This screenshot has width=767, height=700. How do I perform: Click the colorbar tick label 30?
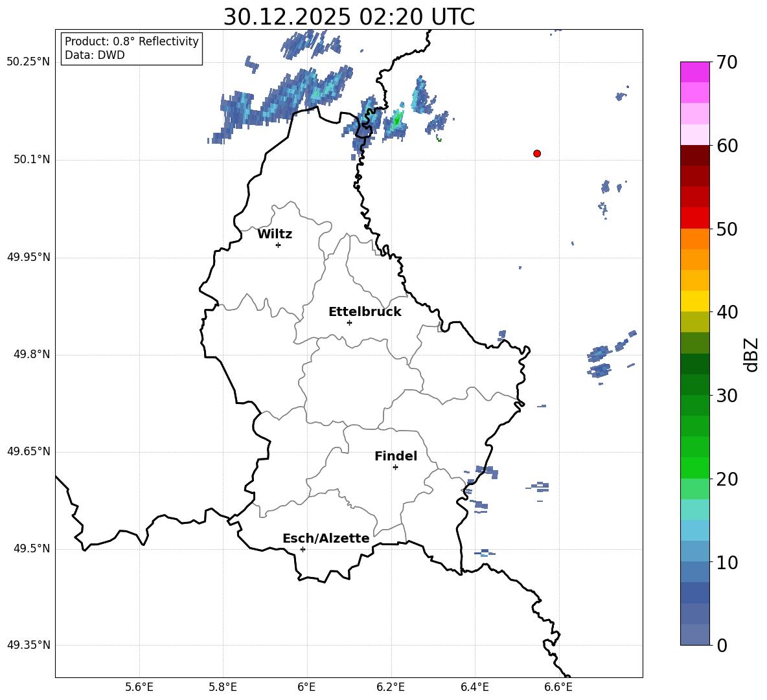click(727, 396)
